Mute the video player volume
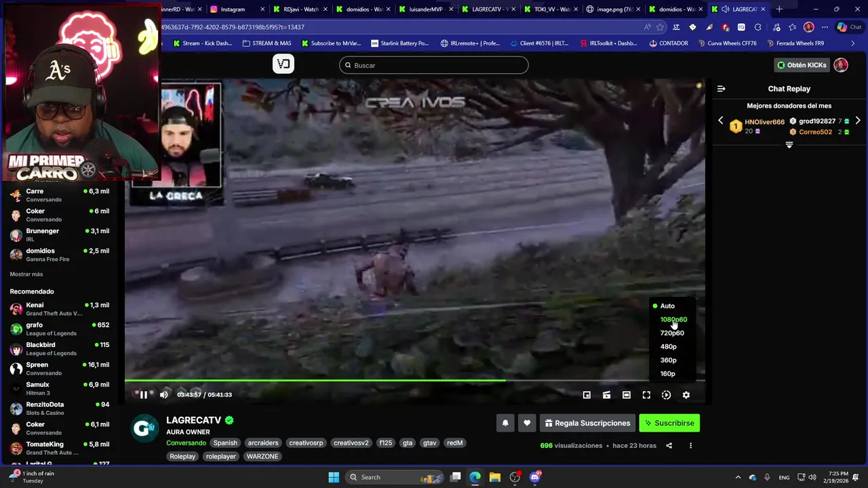Screen dimensions: 868x488 point(163,394)
